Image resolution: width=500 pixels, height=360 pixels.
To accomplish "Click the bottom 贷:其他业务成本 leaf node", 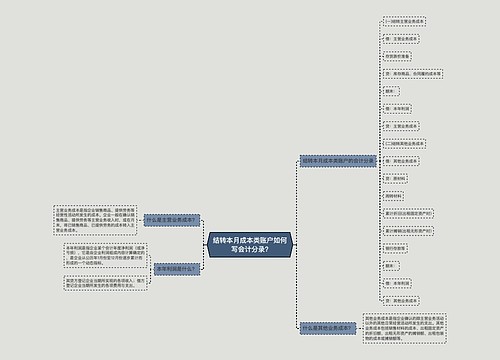I will pyautogui.click(x=401, y=301).
